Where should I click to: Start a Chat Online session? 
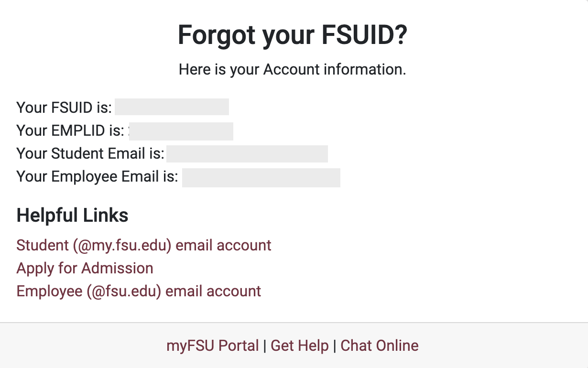(x=379, y=345)
